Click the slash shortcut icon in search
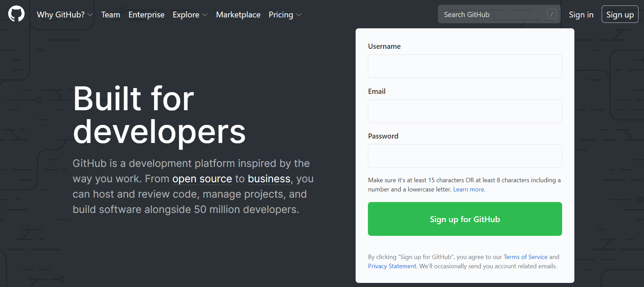 pyautogui.click(x=552, y=14)
